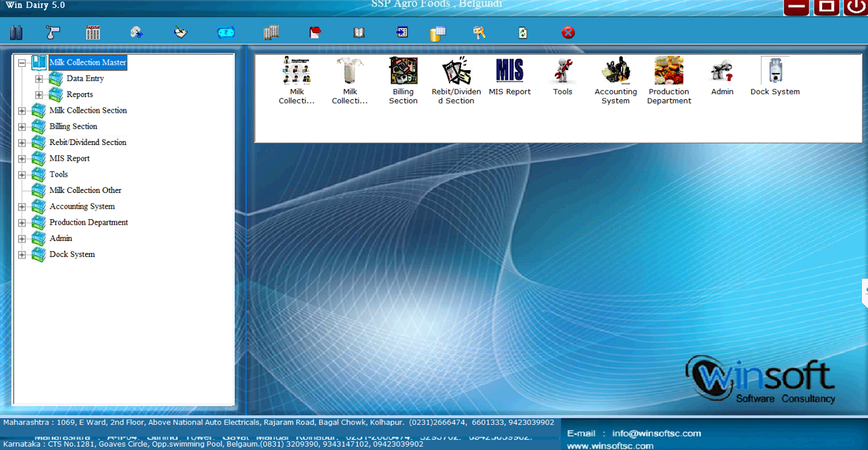This screenshot has width=868, height=450.
Task: Open the Register grid toolbar icon
Action: (x=93, y=32)
